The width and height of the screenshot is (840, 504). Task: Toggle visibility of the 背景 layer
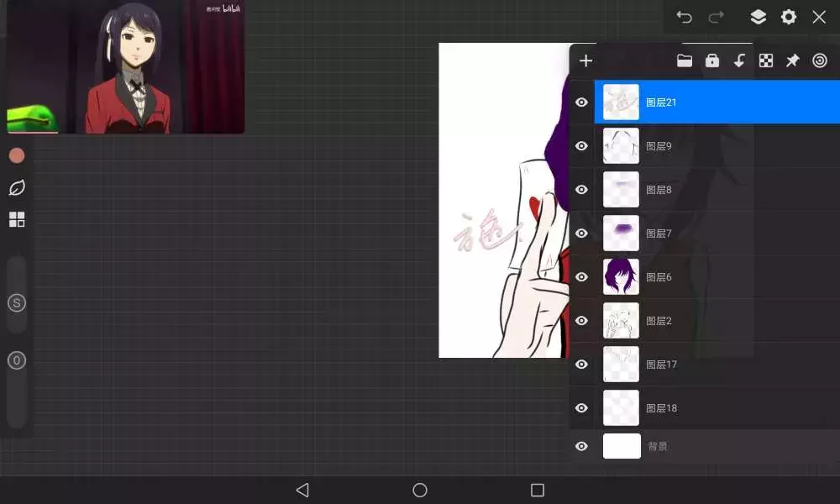[582, 446]
